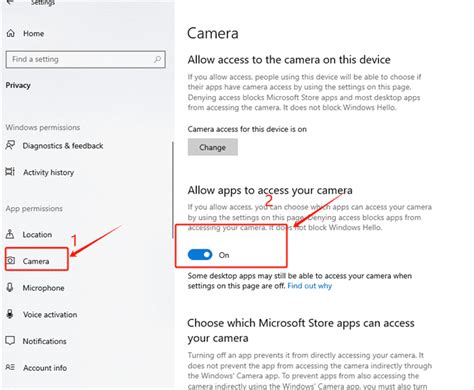474x390 pixels.
Task: Click the 'Camera' page title
Action: 213,33
